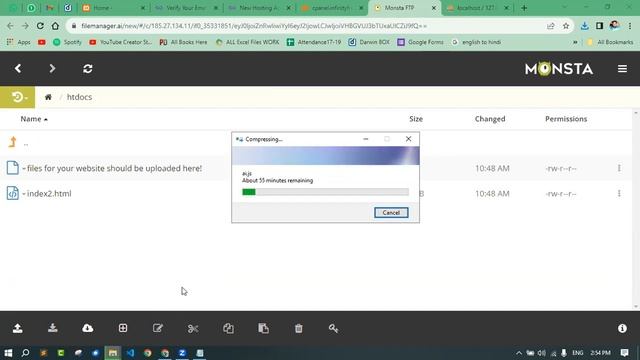Sort files by Permissions column

(x=566, y=119)
